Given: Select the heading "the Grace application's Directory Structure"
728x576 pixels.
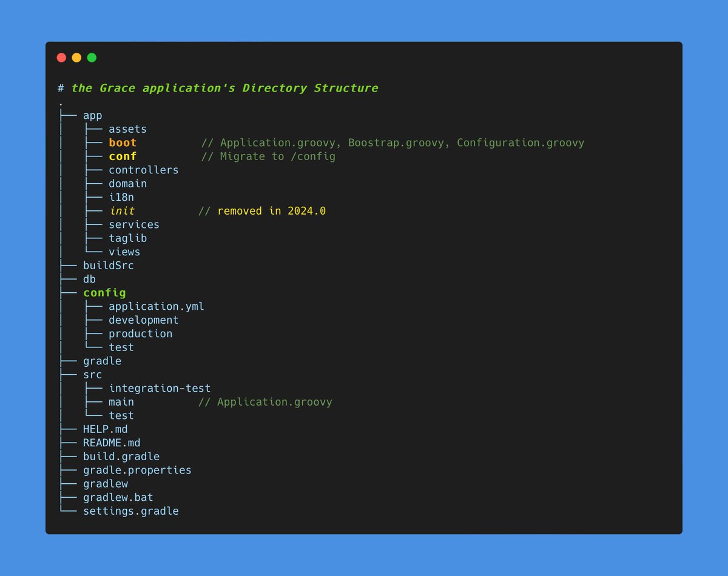Looking at the screenshot, I should click(224, 88).
